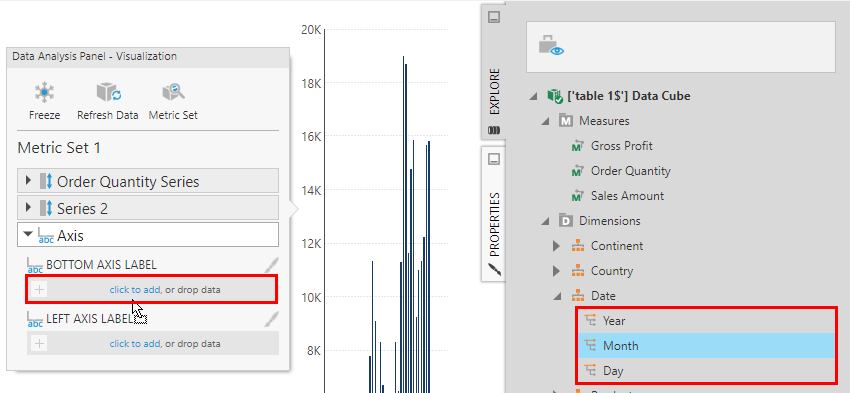Click the Data Cube icon
Screen dimensions: 850x393
click(x=555, y=96)
